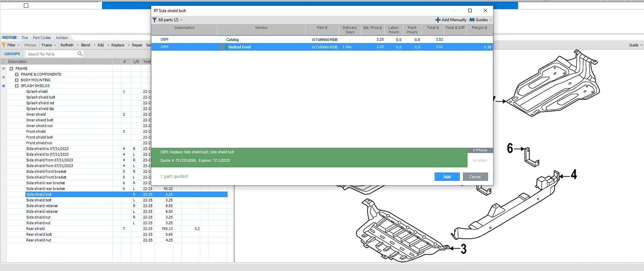Viewport: 644px width, 271px height.
Task: Collapse the FRAME tree group
Action: (11, 69)
